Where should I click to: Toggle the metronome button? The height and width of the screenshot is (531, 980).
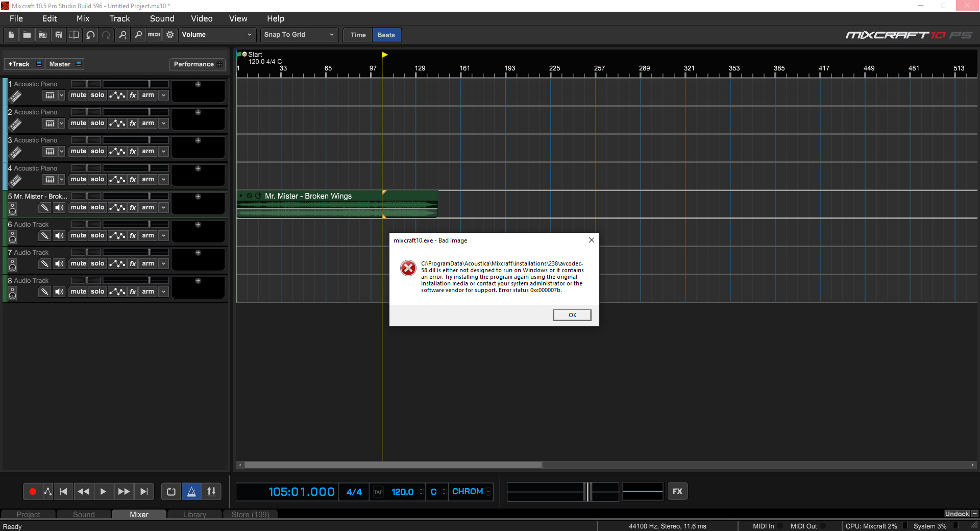(191, 492)
